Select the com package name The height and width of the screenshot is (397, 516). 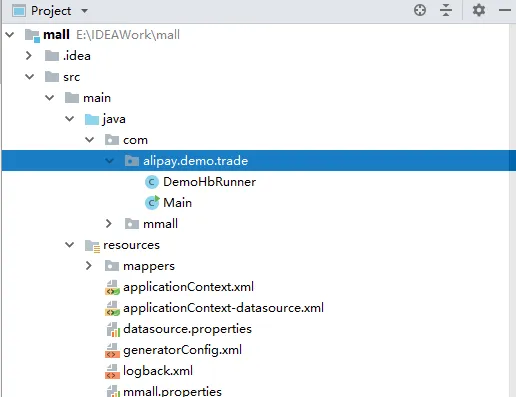point(135,140)
